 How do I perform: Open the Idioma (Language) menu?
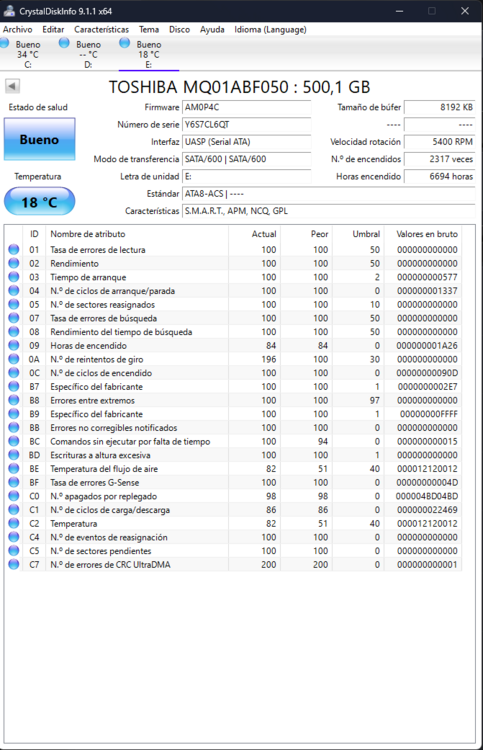(x=270, y=29)
